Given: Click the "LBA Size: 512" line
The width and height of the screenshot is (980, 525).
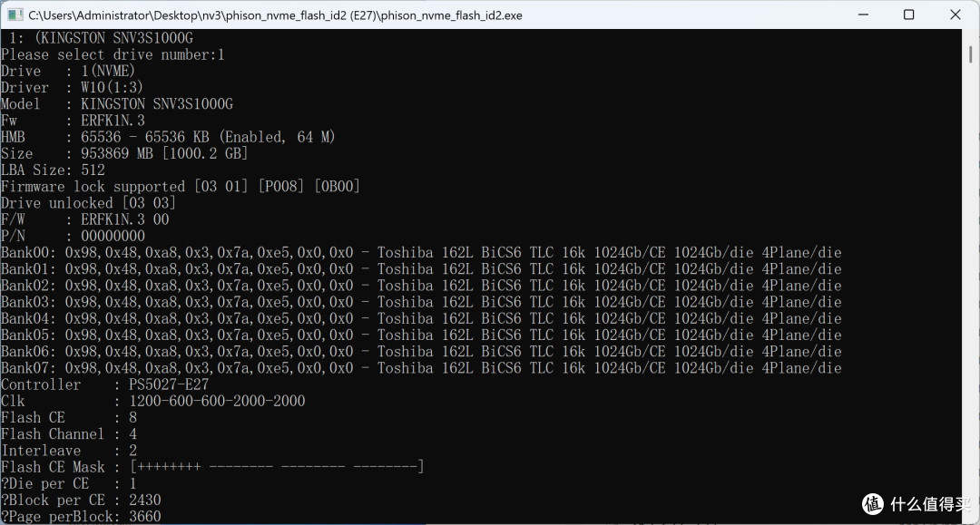Looking at the screenshot, I should pyautogui.click(x=54, y=170).
